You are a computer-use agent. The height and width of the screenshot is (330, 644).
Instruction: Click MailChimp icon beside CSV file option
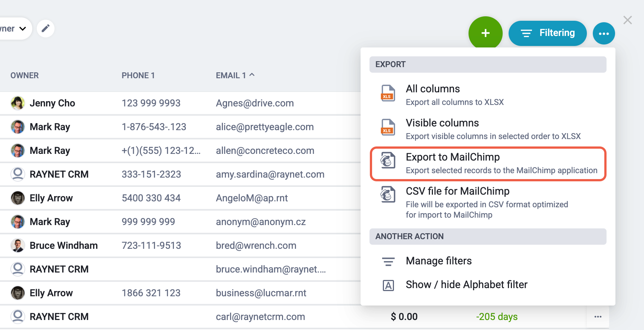tap(388, 195)
